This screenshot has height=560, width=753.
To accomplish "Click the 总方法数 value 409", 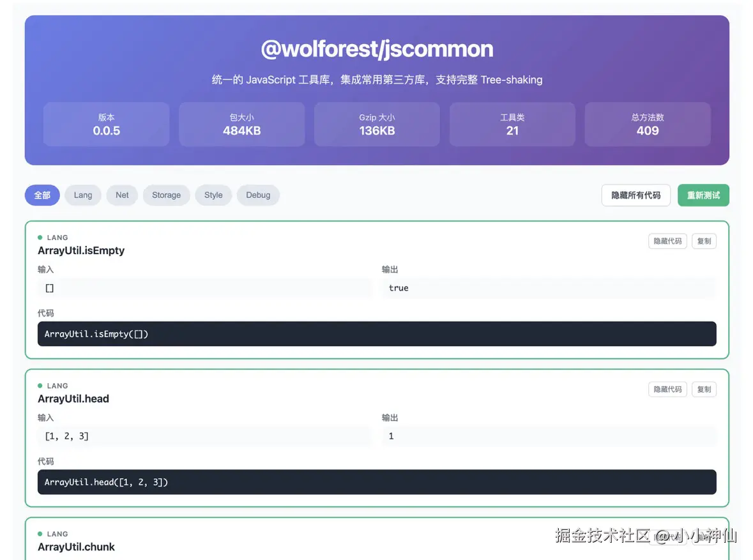I will coord(648,131).
